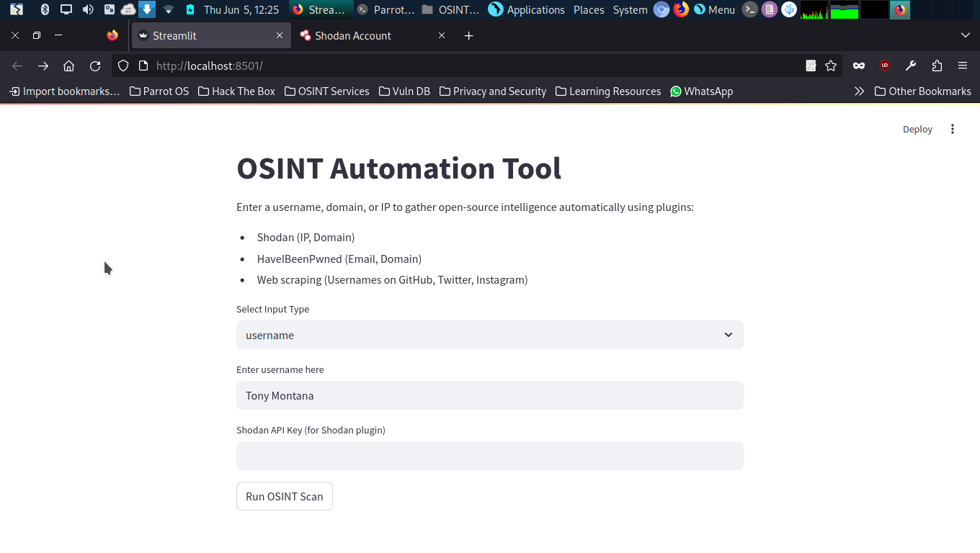Open the System menu
This screenshot has height=553, width=980.
pyautogui.click(x=631, y=9)
